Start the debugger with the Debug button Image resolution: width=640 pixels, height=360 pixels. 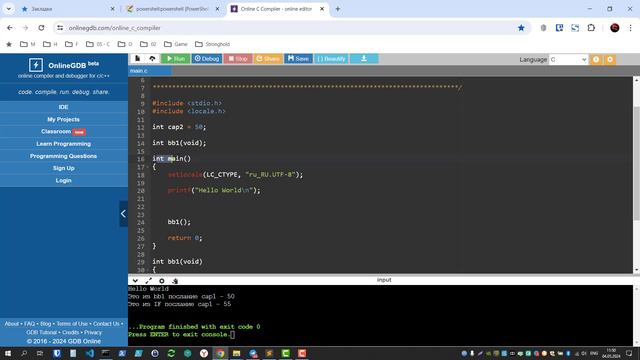coord(207,59)
